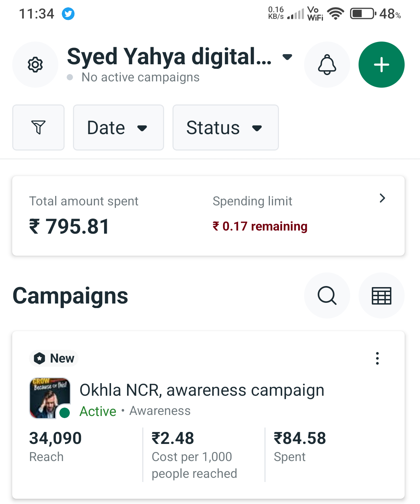Tap the campaign ad thumbnail image
Screen dimensions: 420x504
(50, 398)
